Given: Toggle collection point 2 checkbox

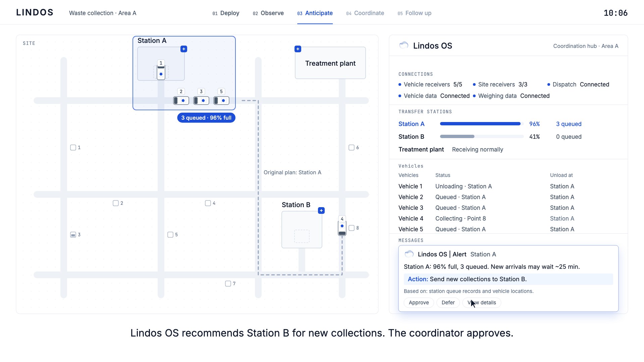Looking at the screenshot, I should click(x=116, y=203).
